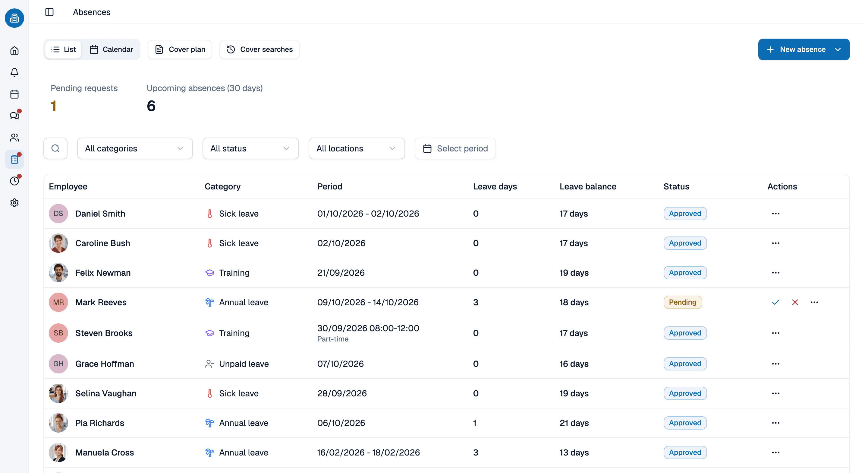Click Upcoming absences count 6
The image size is (868, 473).
point(151,106)
